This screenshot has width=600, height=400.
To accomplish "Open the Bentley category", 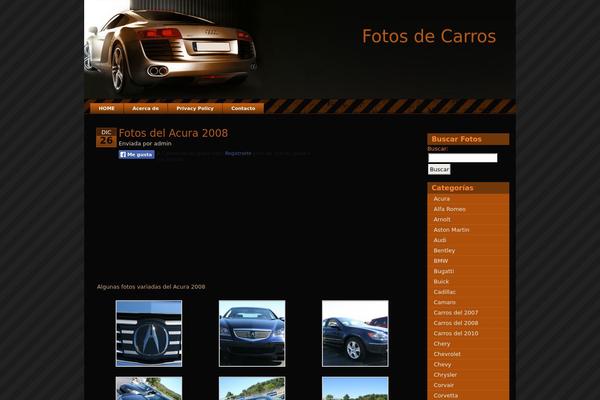I will (x=444, y=250).
